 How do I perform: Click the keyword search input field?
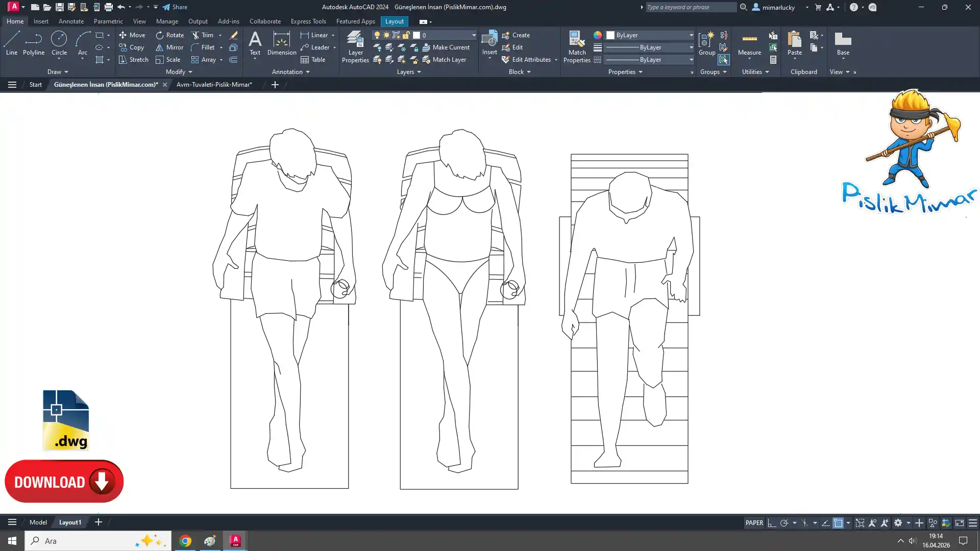[x=690, y=7]
